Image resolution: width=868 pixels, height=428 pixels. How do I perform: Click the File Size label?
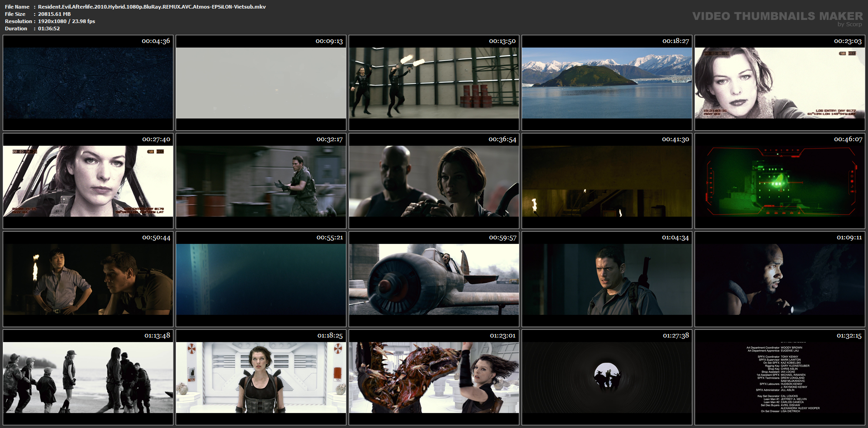click(15, 14)
